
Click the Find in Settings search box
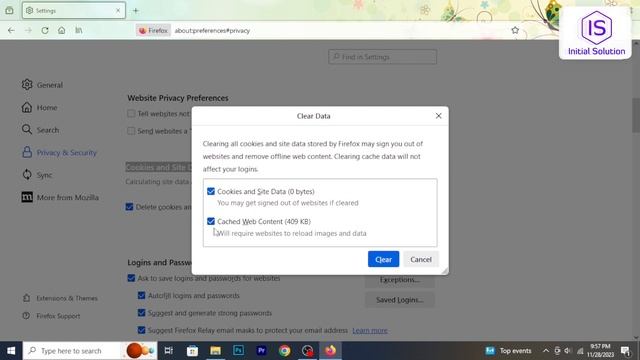(382, 57)
